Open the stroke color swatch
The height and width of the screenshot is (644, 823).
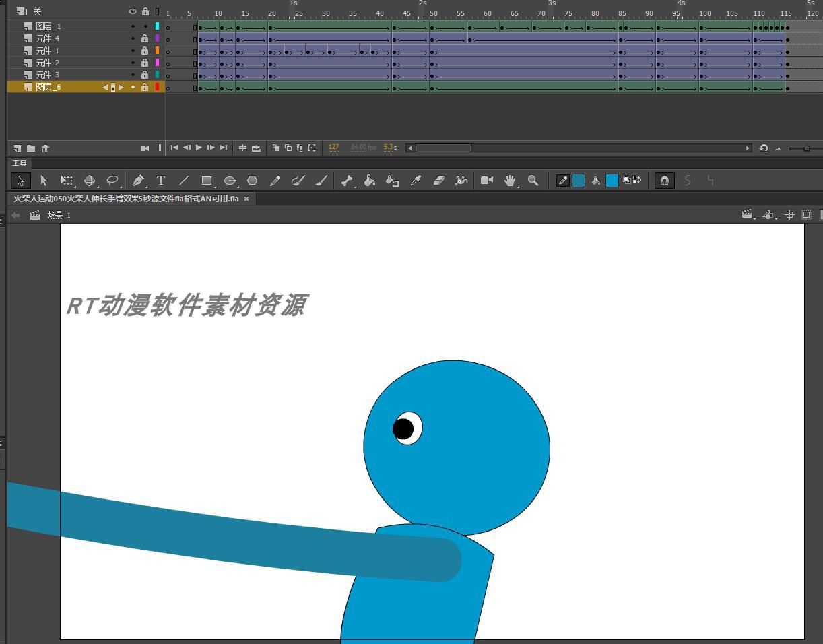pyautogui.click(x=579, y=181)
